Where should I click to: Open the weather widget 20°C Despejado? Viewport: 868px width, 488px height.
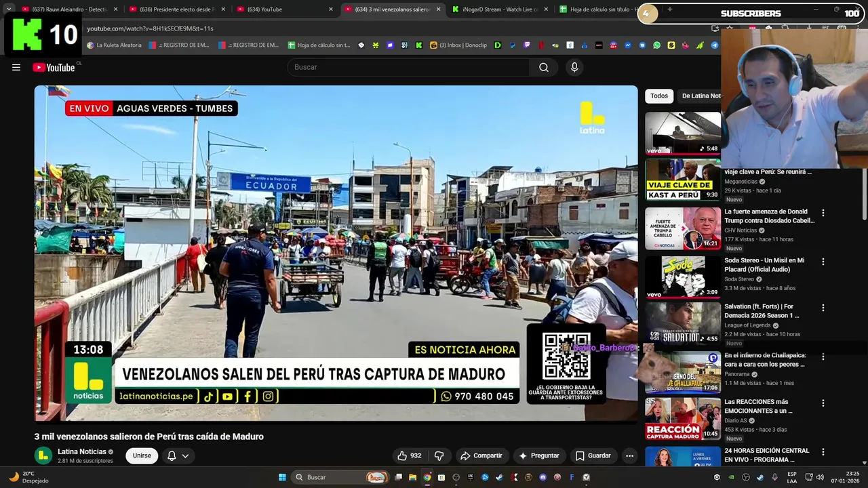tap(30, 477)
